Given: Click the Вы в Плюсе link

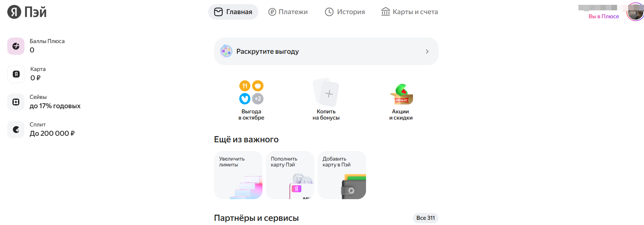Looking at the screenshot, I should click(x=604, y=16).
